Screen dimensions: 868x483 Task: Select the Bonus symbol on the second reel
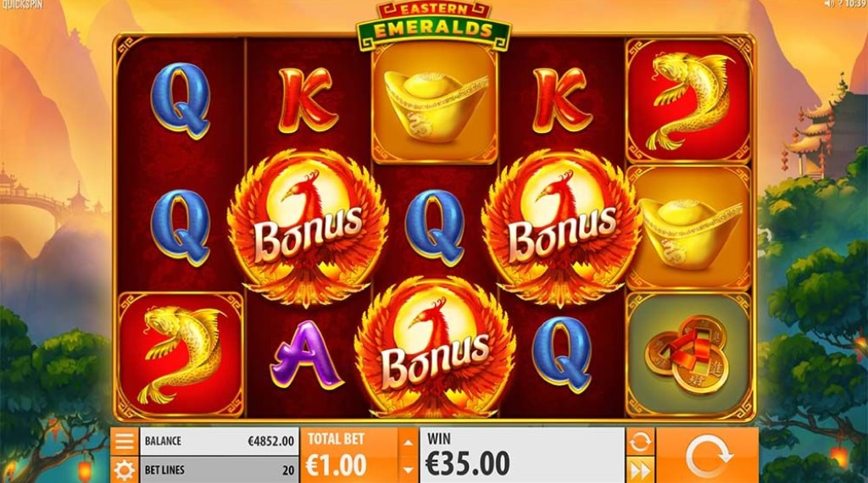(x=307, y=227)
